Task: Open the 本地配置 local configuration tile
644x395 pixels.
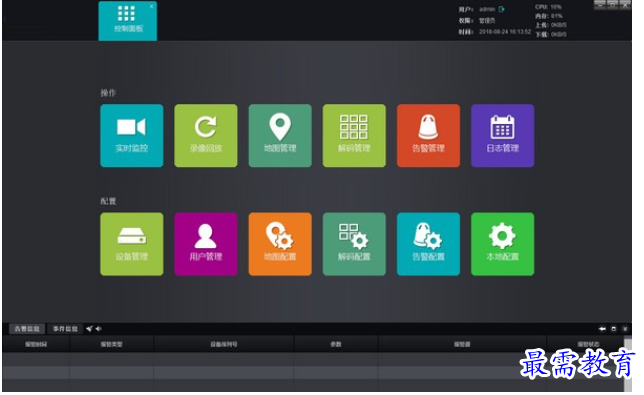Action: pos(502,244)
